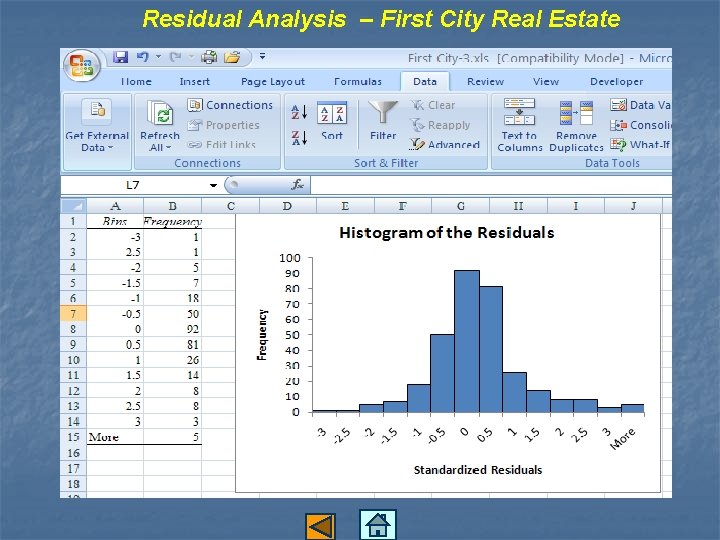720x540 pixels.
Task: Switch to the Home tab
Action: click(136, 82)
